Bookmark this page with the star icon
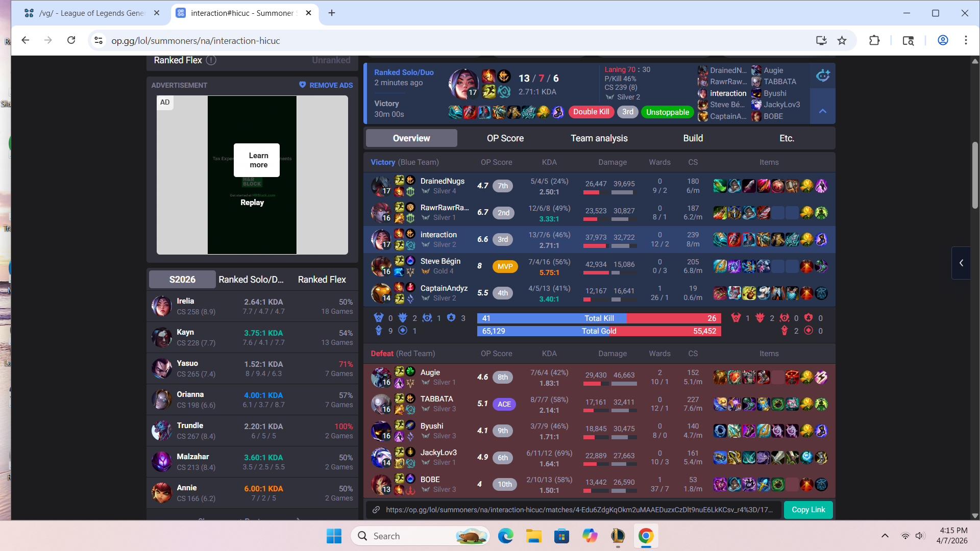 point(842,41)
